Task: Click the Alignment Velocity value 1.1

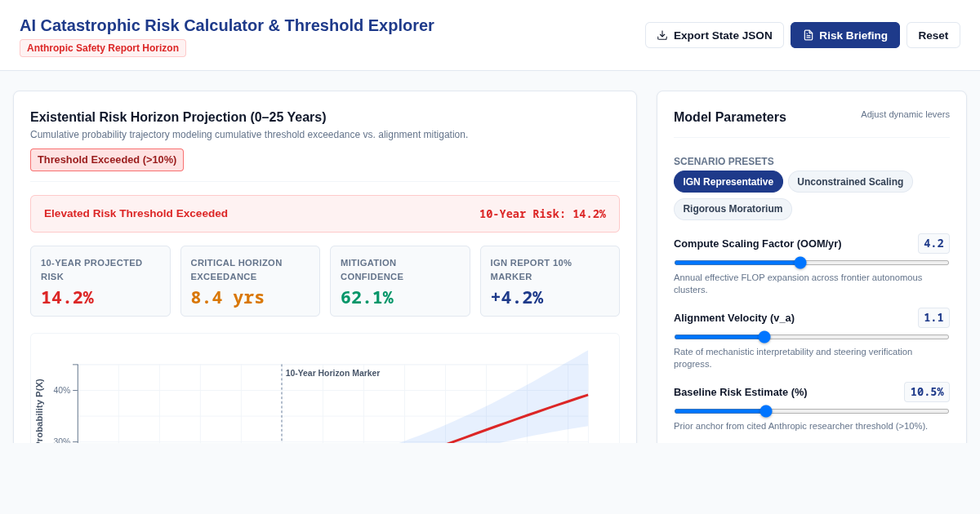Action: (x=933, y=317)
